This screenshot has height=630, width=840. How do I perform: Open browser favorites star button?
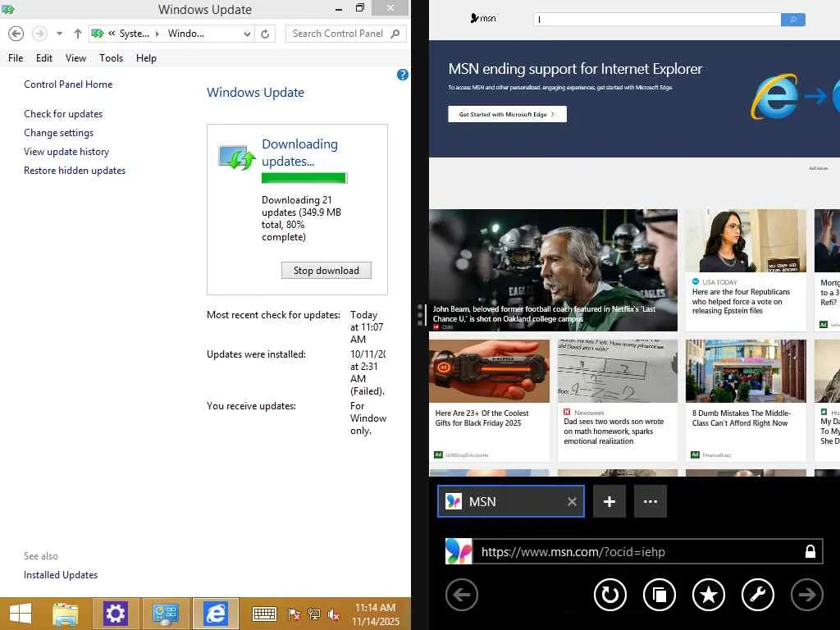click(709, 595)
